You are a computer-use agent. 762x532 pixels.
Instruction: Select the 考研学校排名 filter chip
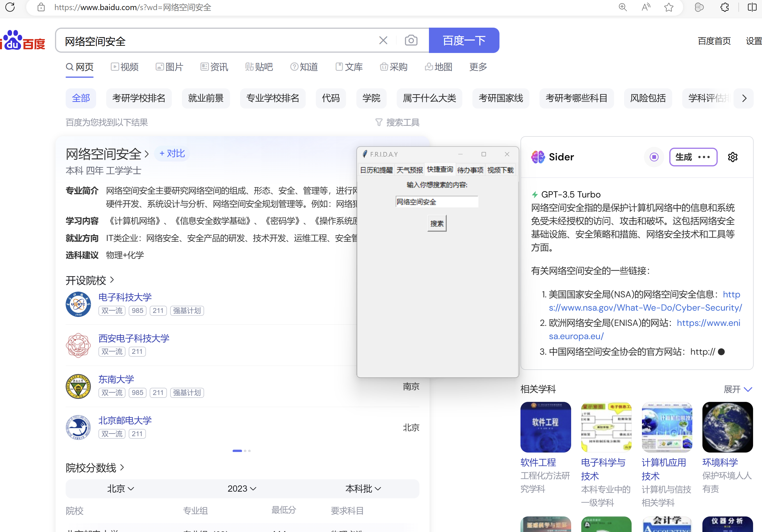(x=139, y=98)
